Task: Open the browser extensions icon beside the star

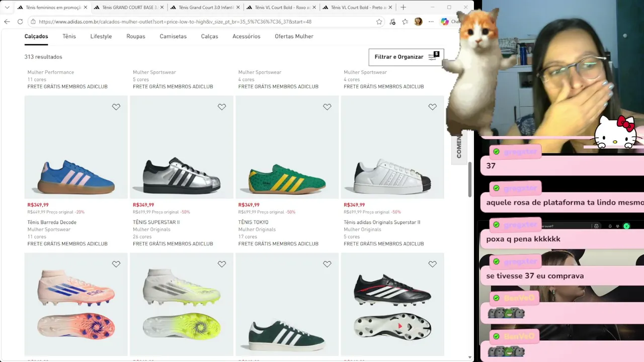Action: [x=392, y=22]
